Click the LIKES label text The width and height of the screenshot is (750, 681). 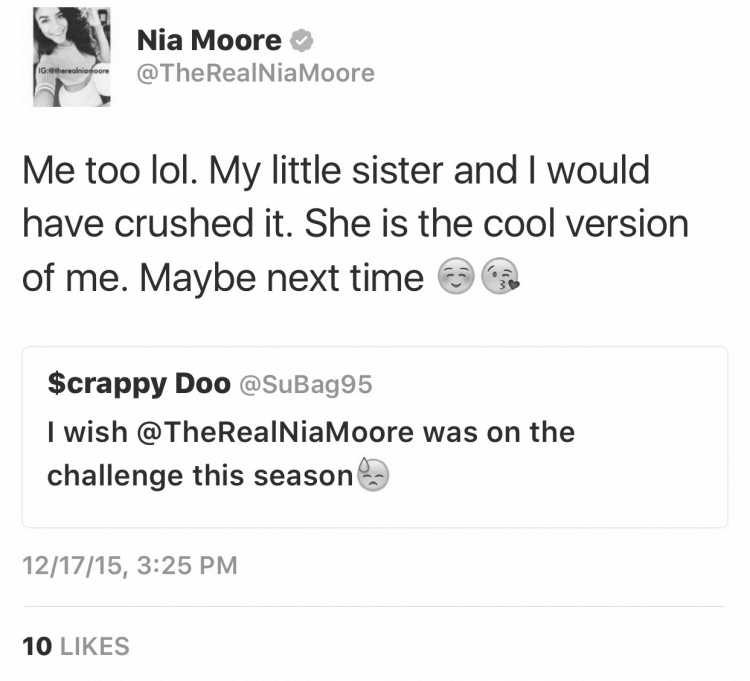coord(95,646)
